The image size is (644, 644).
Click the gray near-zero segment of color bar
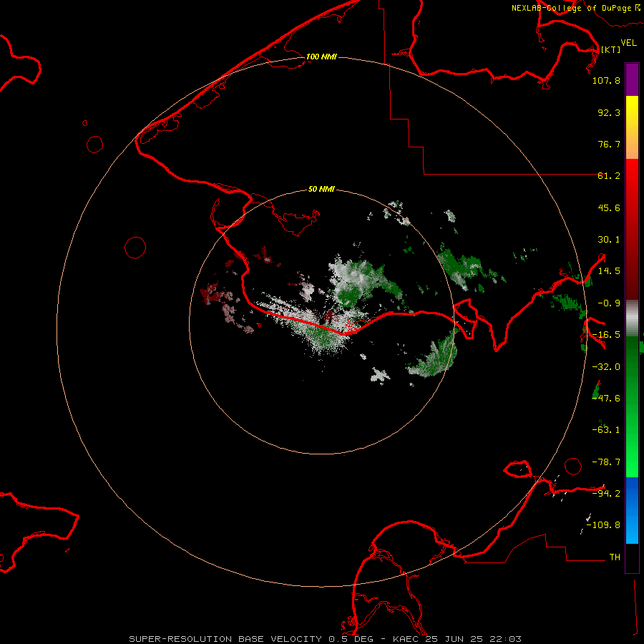pyautogui.click(x=632, y=318)
